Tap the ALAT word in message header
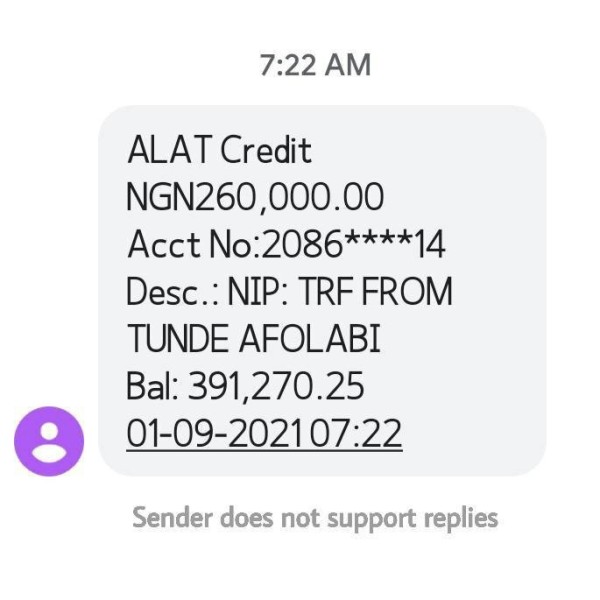Image resolution: width=600 pixels, height=600 pixels. tap(170, 150)
